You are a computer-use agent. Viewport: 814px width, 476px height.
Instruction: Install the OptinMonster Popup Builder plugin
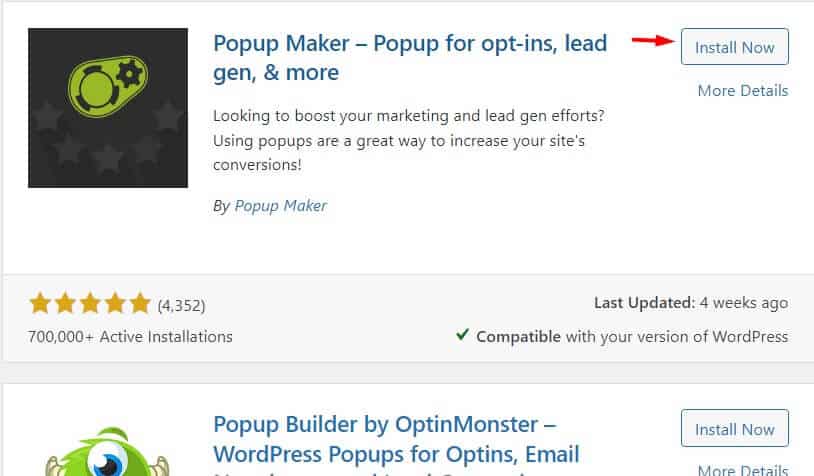[x=735, y=428]
